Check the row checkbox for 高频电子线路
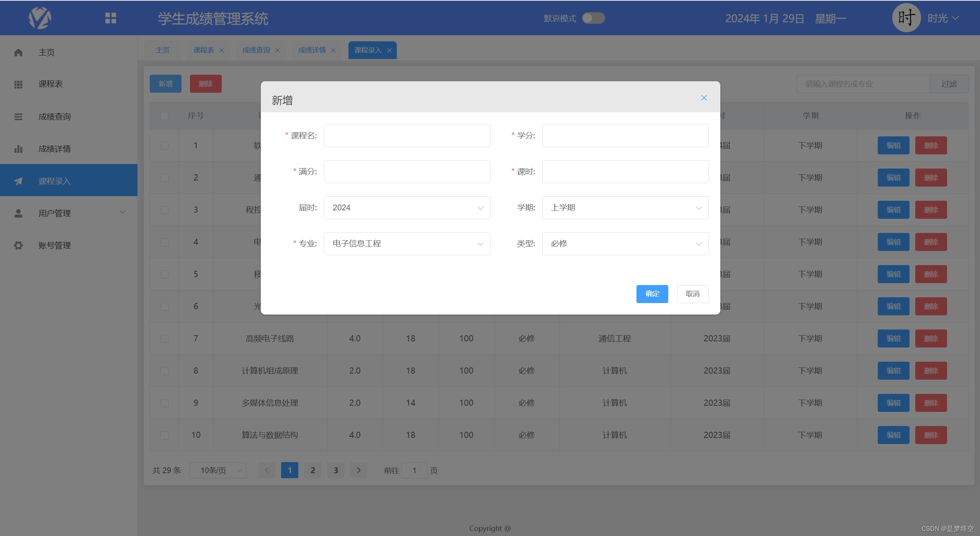 click(x=164, y=338)
